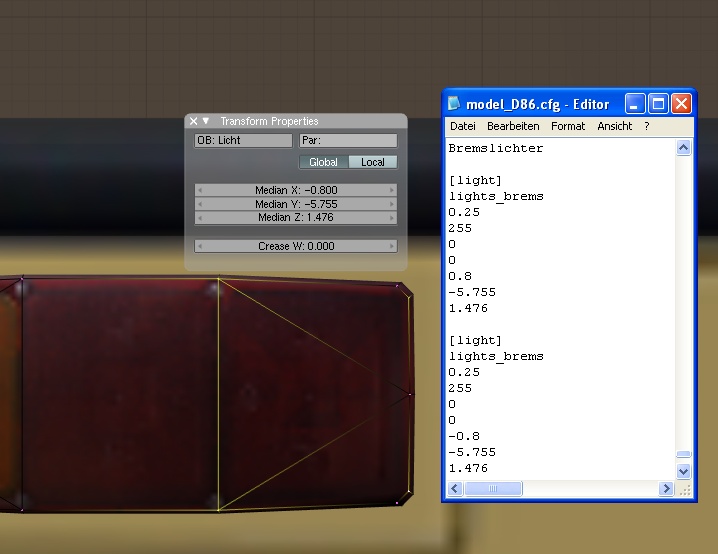Click the first 0.25 line in Editor
The height and width of the screenshot is (554, 718).
point(464,212)
